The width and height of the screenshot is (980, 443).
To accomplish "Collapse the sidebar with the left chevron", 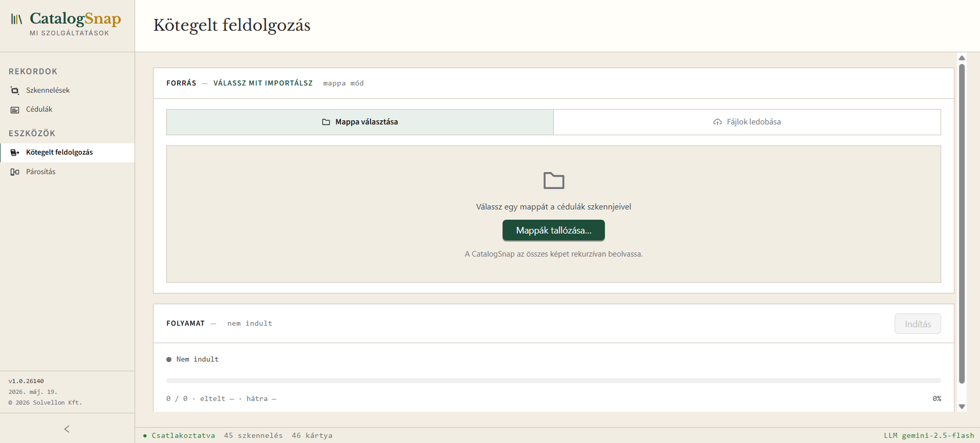I will [67, 429].
